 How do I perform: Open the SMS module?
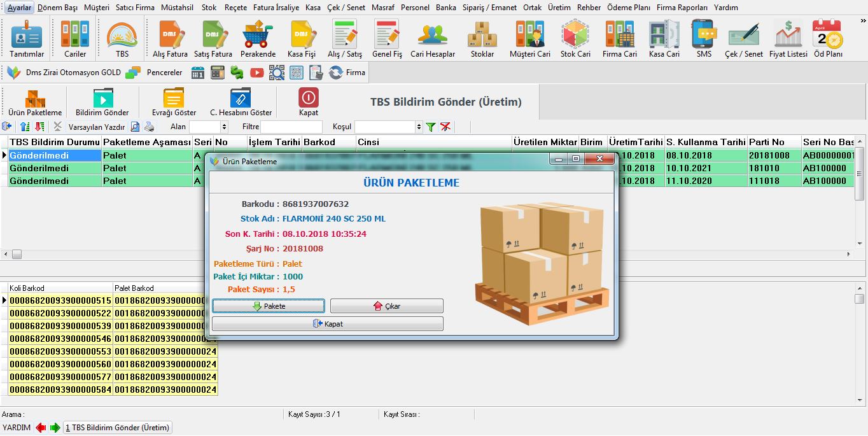click(704, 38)
